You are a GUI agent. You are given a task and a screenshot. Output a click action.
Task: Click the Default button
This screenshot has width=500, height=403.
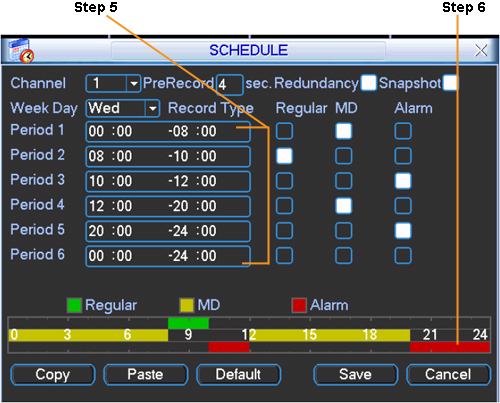point(238,375)
